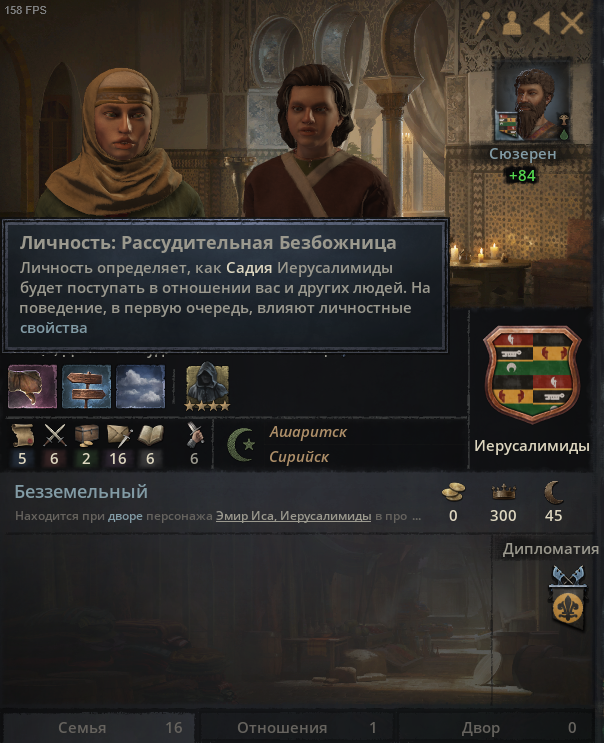This screenshot has height=743, width=604.
Task: Click the open book learning skill
Action: tap(150, 435)
